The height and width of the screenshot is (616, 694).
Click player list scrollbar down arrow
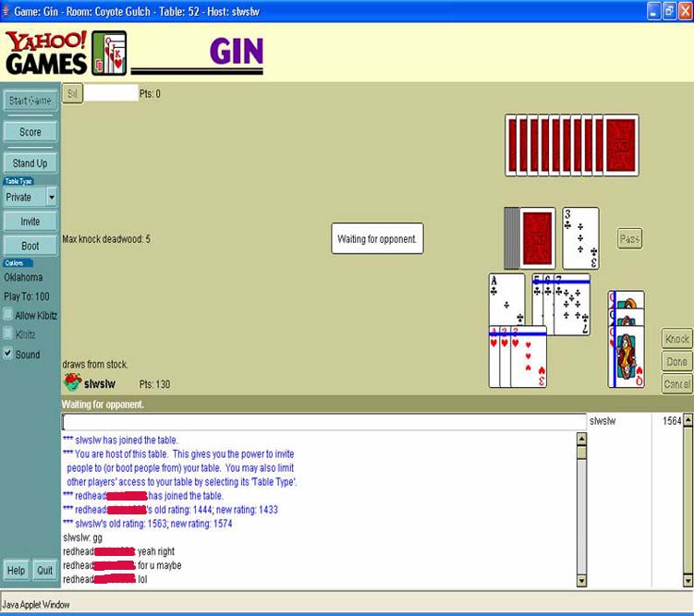(x=688, y=580)
